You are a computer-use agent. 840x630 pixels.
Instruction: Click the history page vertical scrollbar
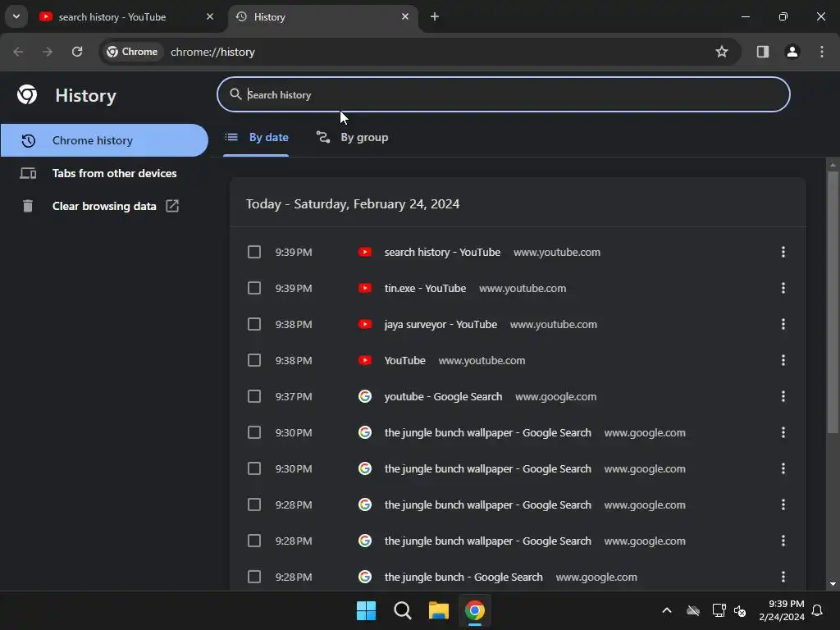833,302
